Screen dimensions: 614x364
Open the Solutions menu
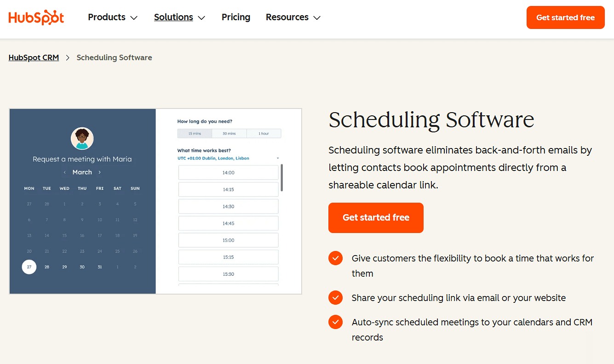[x=179, y=17]
